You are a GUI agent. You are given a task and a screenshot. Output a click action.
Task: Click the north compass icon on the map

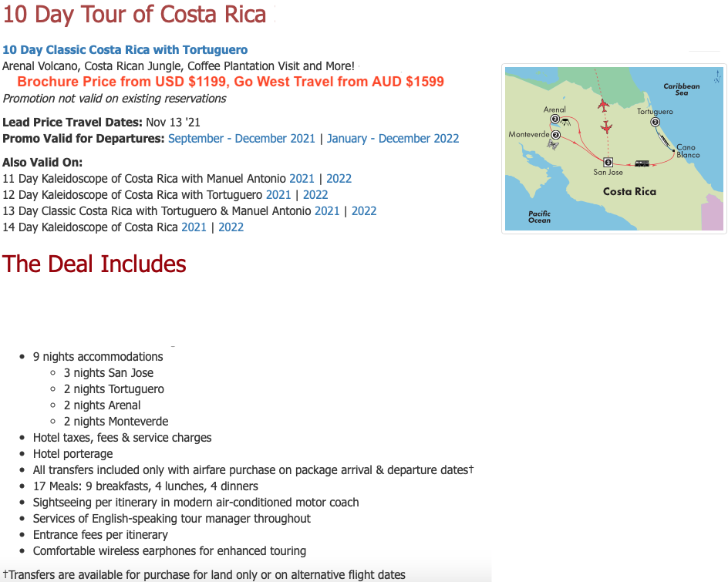[x=717, y=76]
